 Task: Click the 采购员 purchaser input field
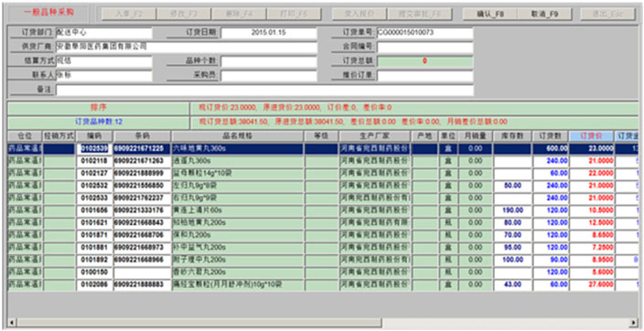[x=269, y=76]
